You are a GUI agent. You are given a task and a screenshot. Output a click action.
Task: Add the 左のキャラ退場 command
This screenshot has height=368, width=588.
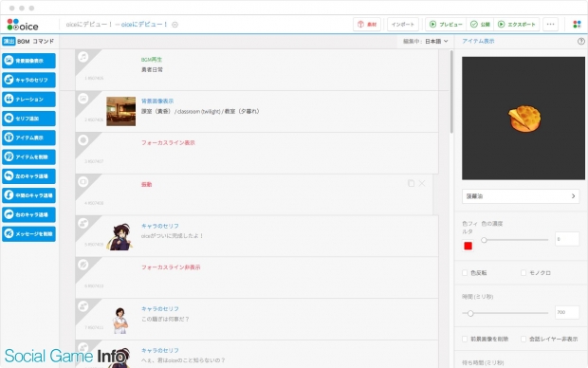[28, 175]
